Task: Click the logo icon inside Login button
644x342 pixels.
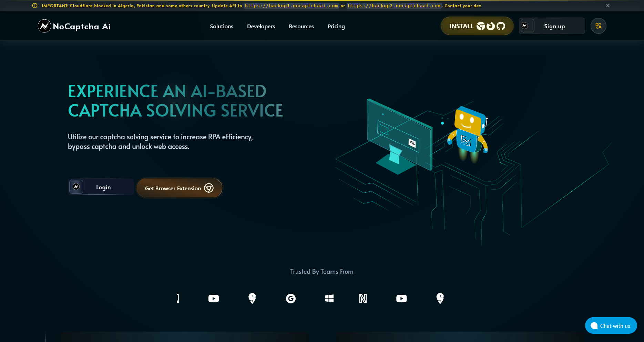Action: click(x=76, y=187)
